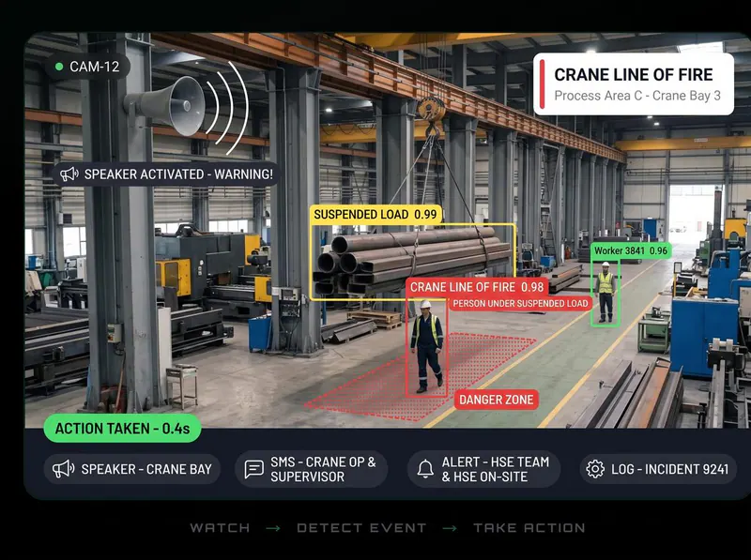This screenshot has height=560, width=751.
Task: Click the Take Action step in the footer
Action: coord(529,528)
